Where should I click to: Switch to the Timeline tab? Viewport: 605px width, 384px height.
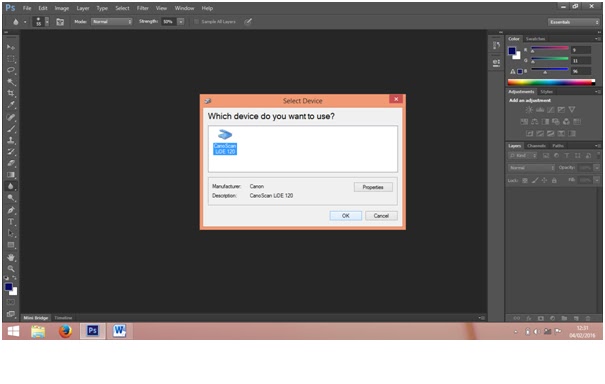click(63, 318)
